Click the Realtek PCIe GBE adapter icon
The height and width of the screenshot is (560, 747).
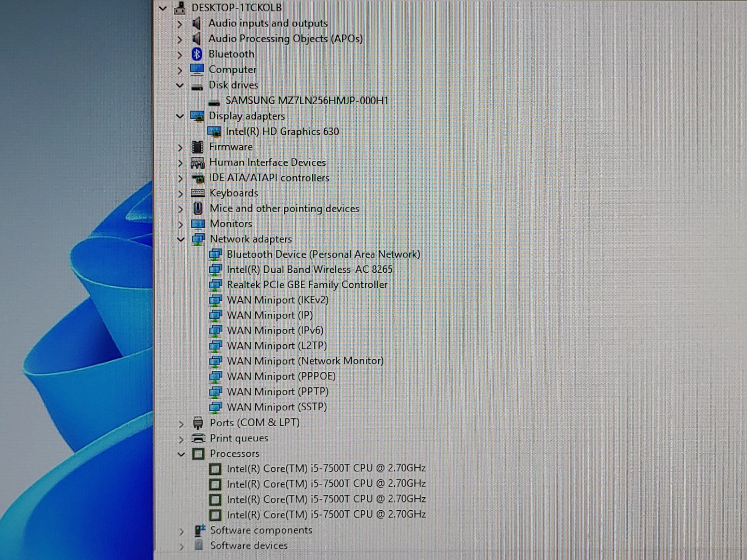coord(215,285)
